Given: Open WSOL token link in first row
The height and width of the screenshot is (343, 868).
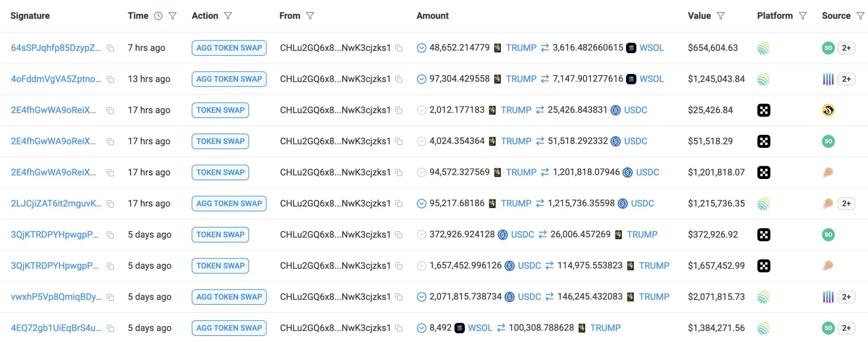Looking at the screenshot, I should click(651, 48).
